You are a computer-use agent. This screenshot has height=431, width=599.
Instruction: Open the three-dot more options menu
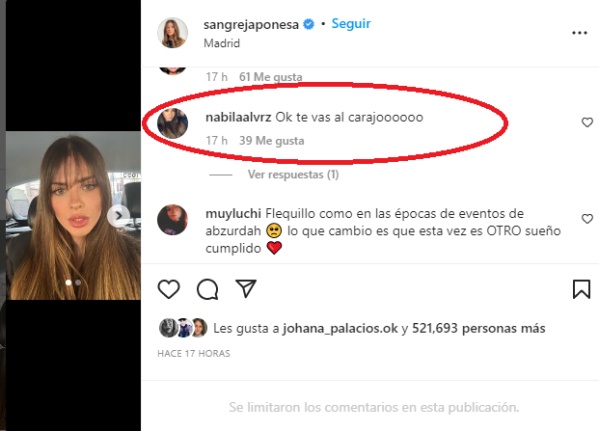click(580, 33)
